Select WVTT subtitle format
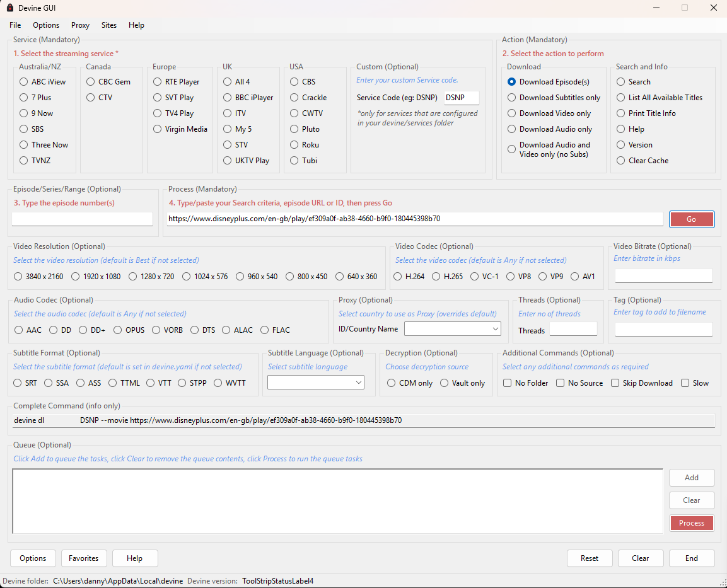 click(230, 383)
